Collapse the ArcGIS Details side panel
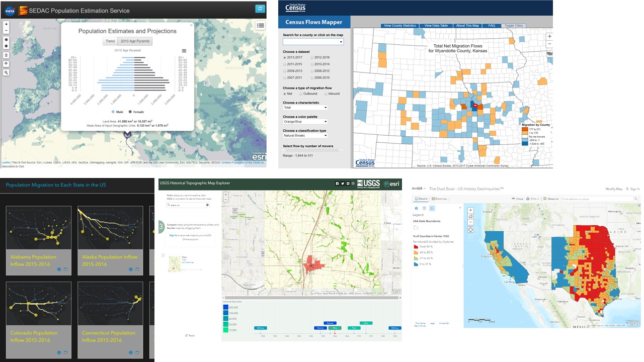This screenshot has width=644, height=362. tap(460, 208)
